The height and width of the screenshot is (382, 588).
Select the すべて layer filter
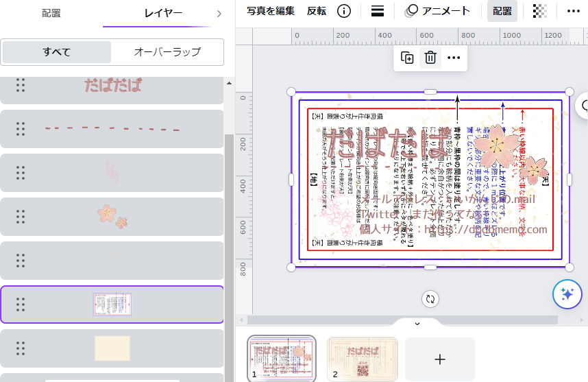(57, 52)
